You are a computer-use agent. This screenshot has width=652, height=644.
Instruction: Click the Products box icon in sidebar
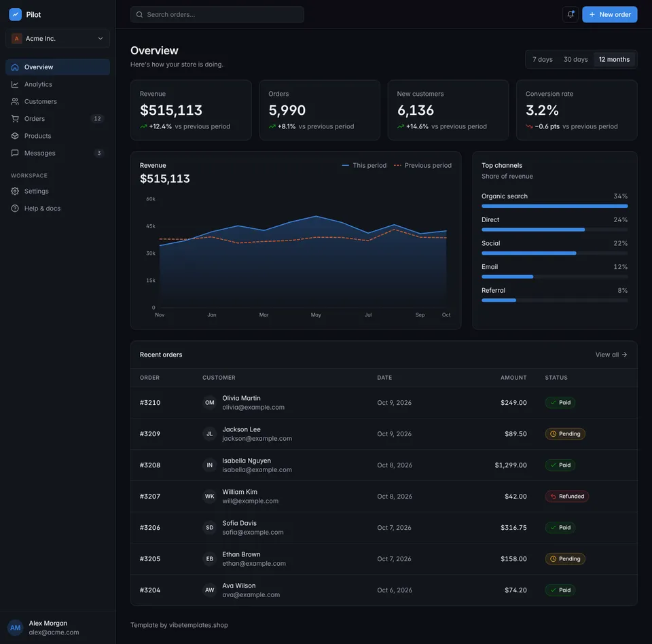click(x=15, y=136)
